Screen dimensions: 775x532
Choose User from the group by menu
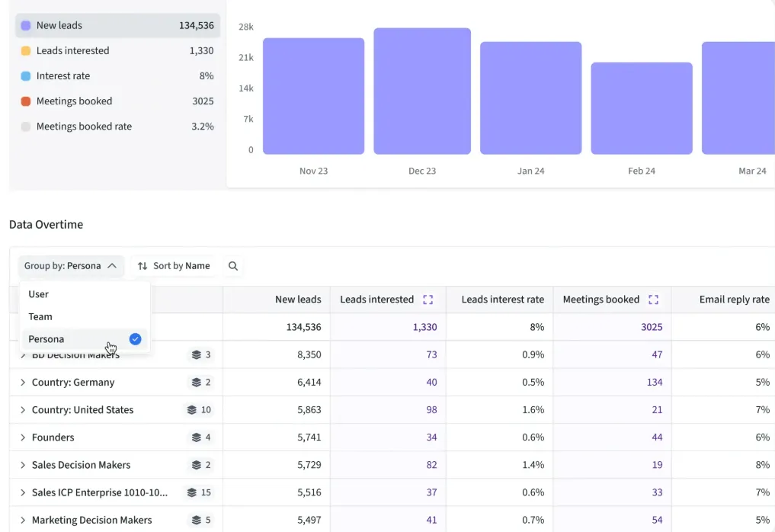click(x=39, y=294)
